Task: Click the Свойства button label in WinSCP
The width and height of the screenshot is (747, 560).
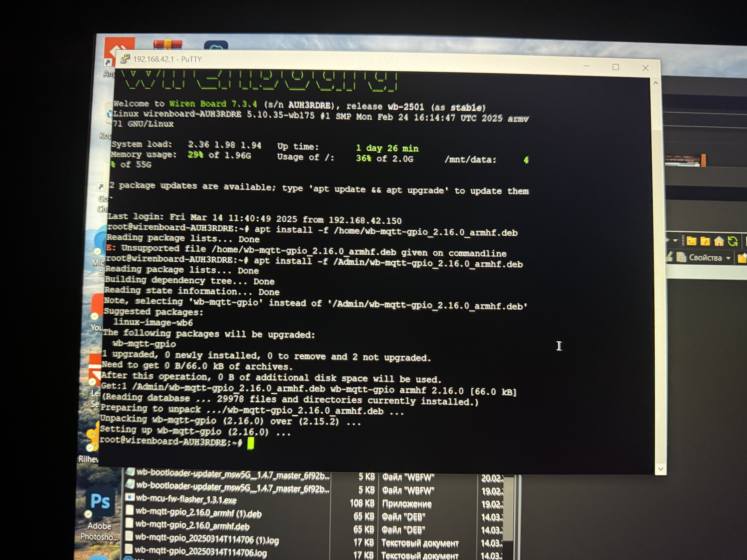Action: 705,258
